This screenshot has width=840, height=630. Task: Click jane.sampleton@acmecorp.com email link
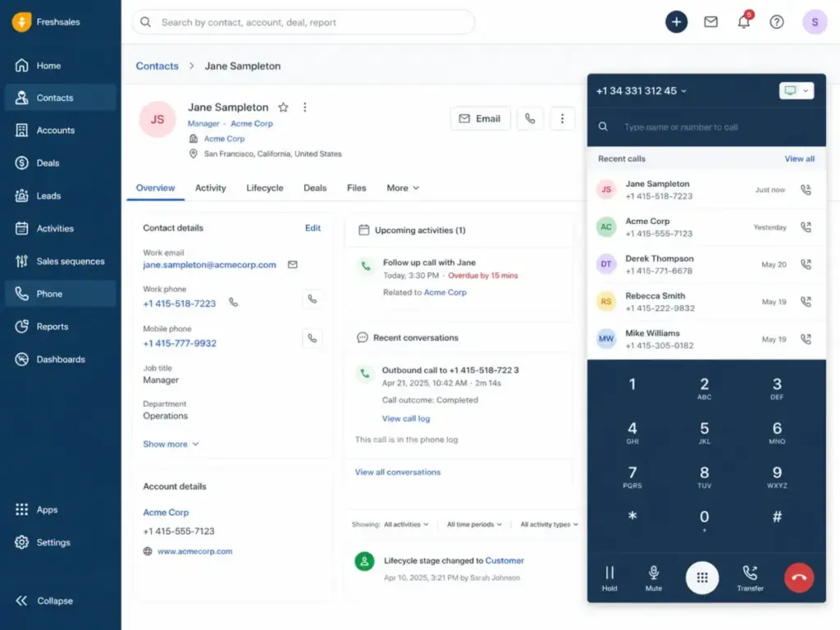click(x=209, y=265)
